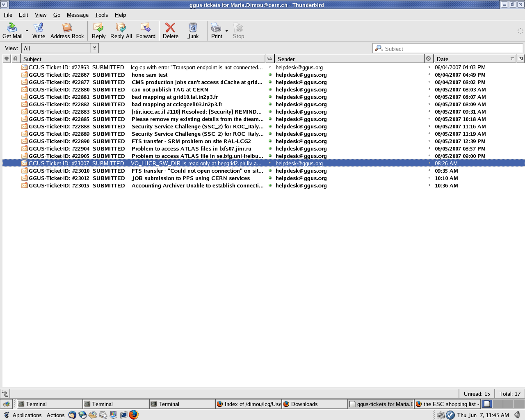Image resolution: width=525 pixels, height=420 pixels.
Task: Open the Tools menu
Action: [x=101, y=15]
